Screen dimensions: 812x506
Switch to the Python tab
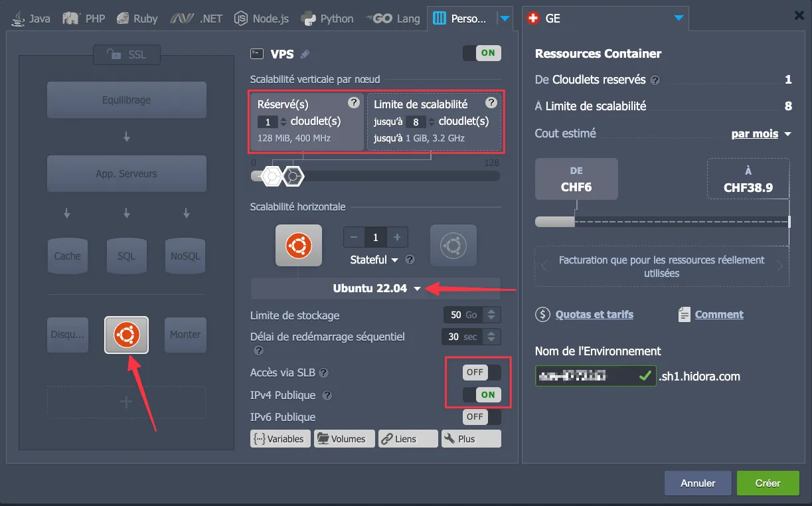click(329, 19)
